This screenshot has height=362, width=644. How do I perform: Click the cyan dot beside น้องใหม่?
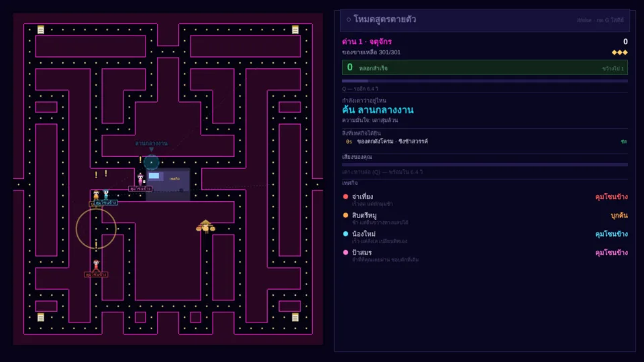tap(345, 233)
